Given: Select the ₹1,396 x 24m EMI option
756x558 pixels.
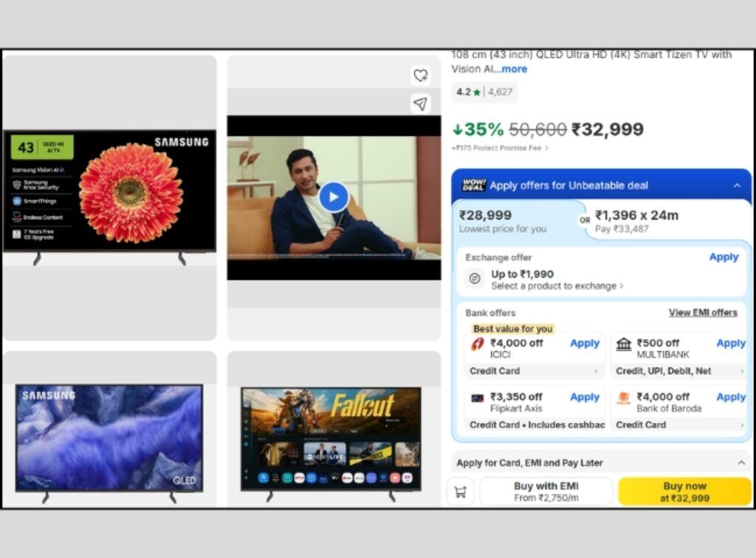Looking at the screenshot, I should click(x=667, y=221).
